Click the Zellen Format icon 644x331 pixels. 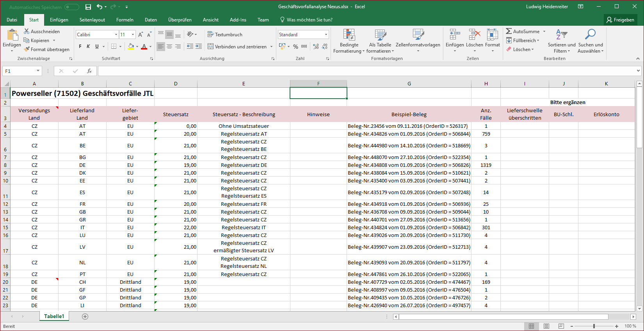click(x=493, y=35)
